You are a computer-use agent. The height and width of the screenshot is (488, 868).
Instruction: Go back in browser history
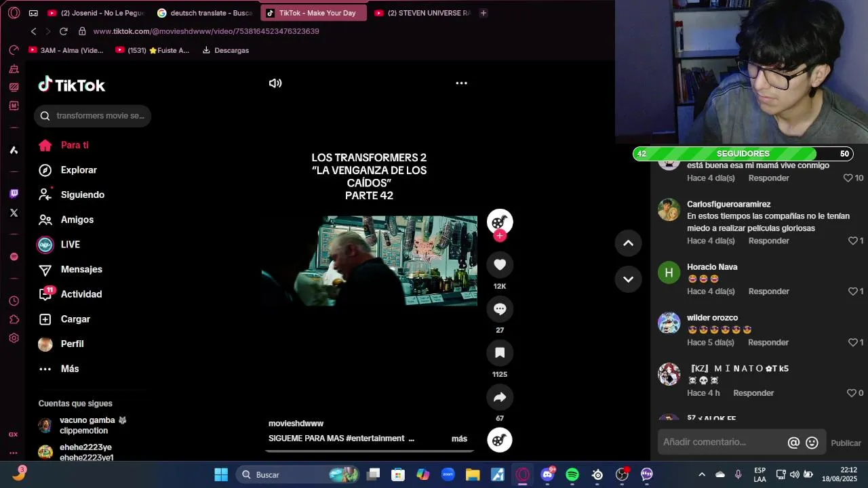pos(33,31)
